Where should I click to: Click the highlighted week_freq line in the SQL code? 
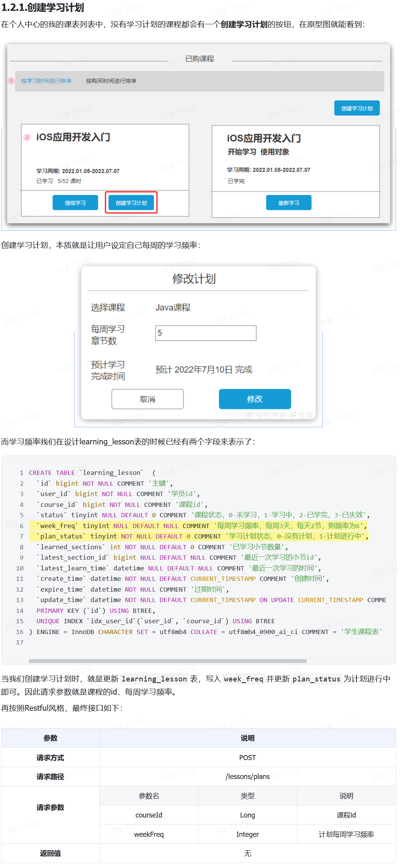pos(200,526)
